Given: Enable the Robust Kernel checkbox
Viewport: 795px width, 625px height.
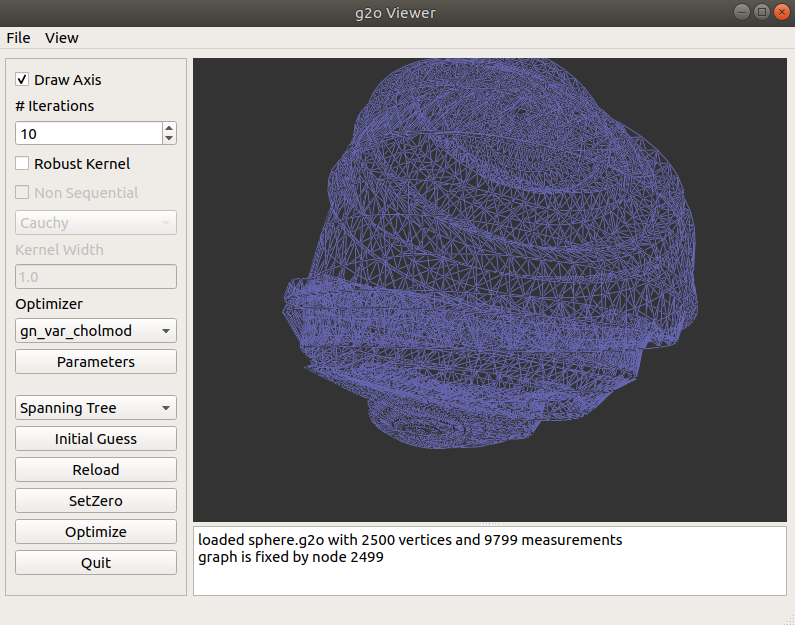Looking at the screenshot, I should tap(23, 164).
